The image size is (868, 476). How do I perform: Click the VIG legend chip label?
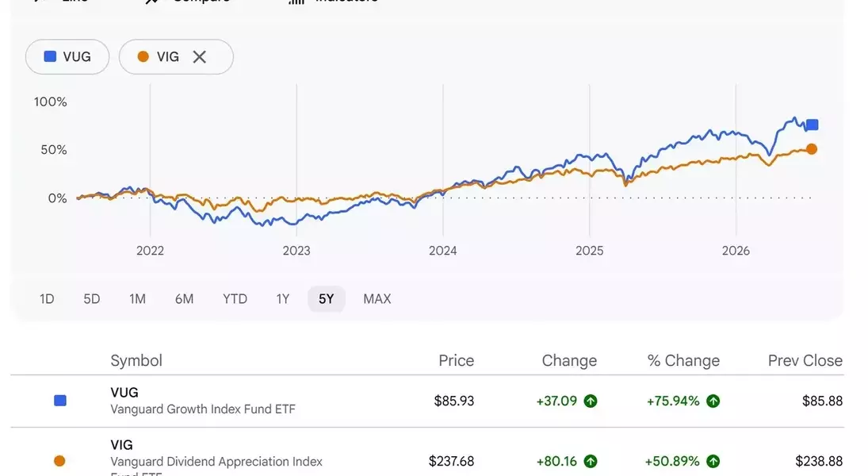coord(168,56)
